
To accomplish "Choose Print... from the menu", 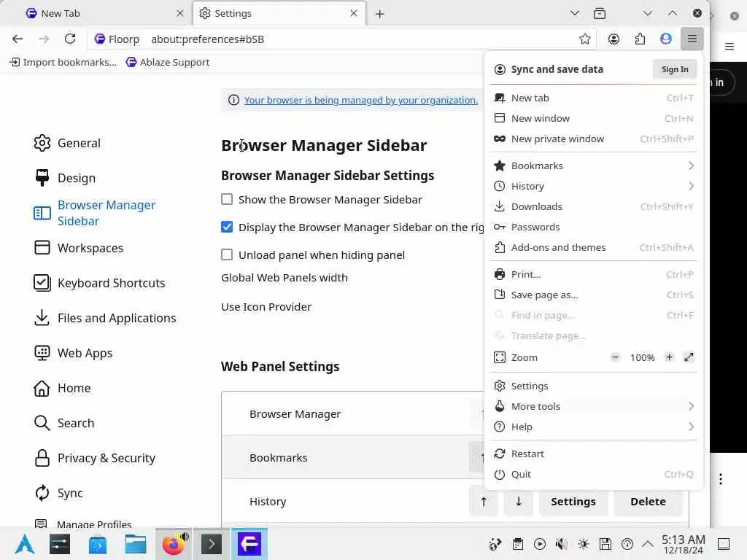I will coord(594,274).
